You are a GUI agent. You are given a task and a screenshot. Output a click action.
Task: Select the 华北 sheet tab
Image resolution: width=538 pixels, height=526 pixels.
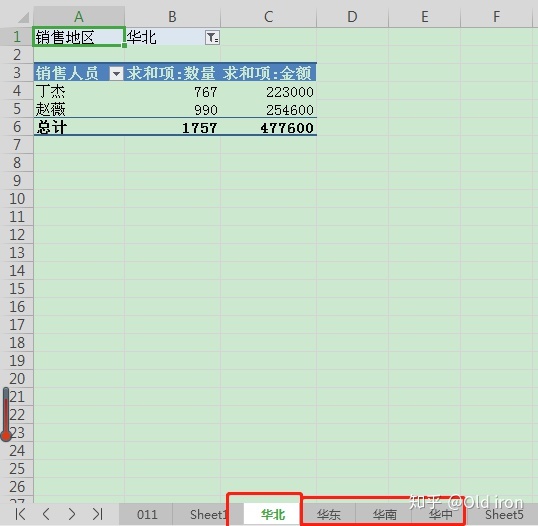[272, 515]
